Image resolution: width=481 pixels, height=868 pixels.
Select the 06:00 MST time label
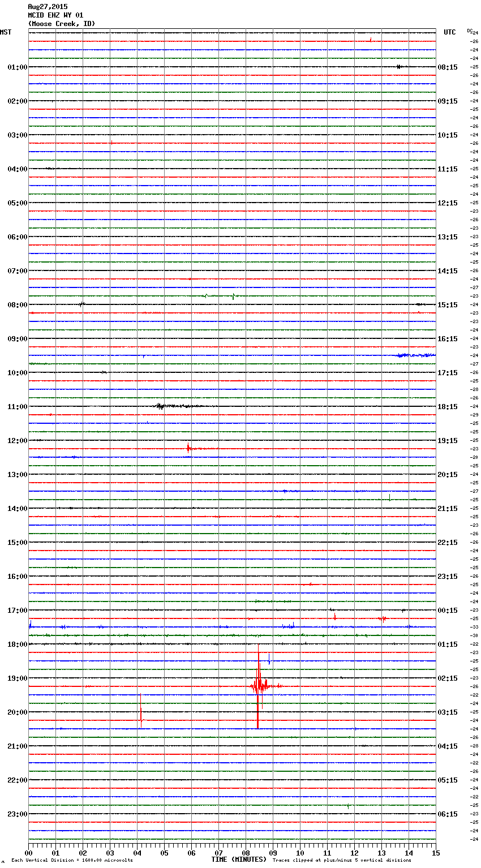pos(18,237)
